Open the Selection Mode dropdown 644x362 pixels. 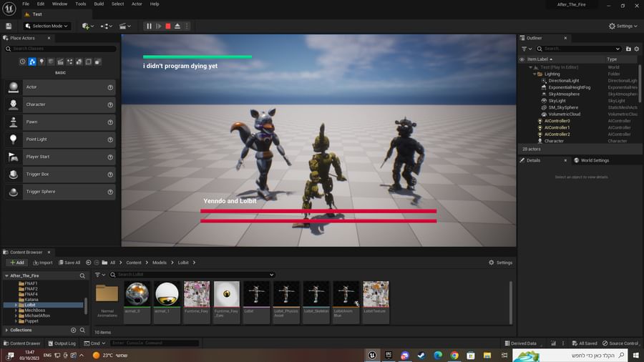click(x=47, y=26)
